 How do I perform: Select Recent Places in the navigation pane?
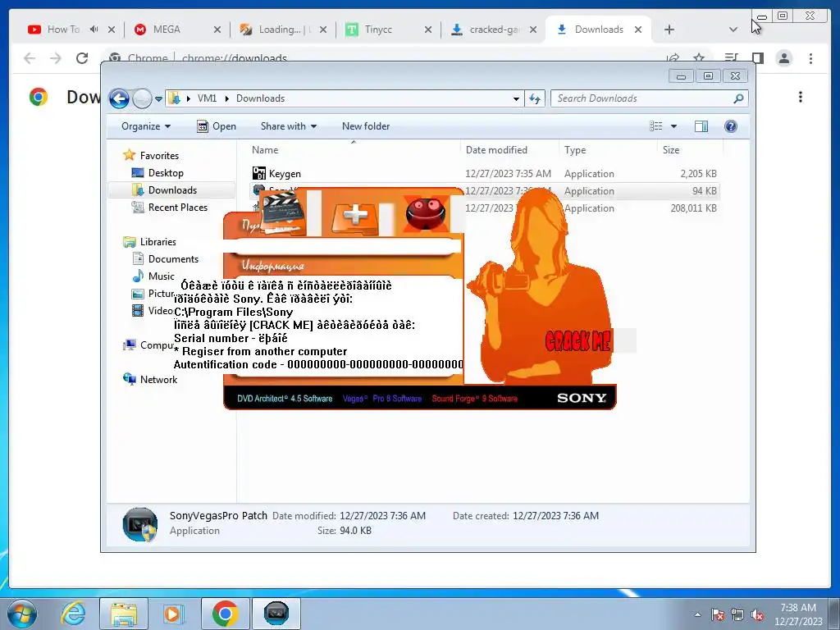click(177, 208)
